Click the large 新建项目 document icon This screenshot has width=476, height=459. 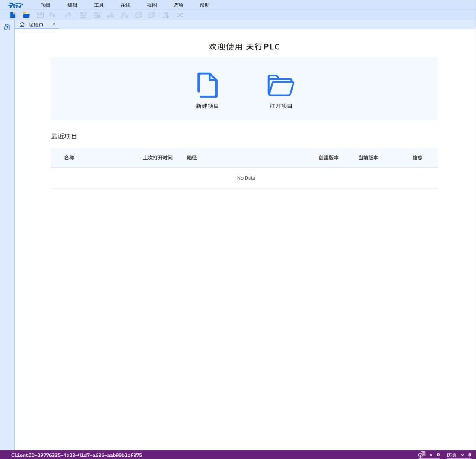(207, 85)
